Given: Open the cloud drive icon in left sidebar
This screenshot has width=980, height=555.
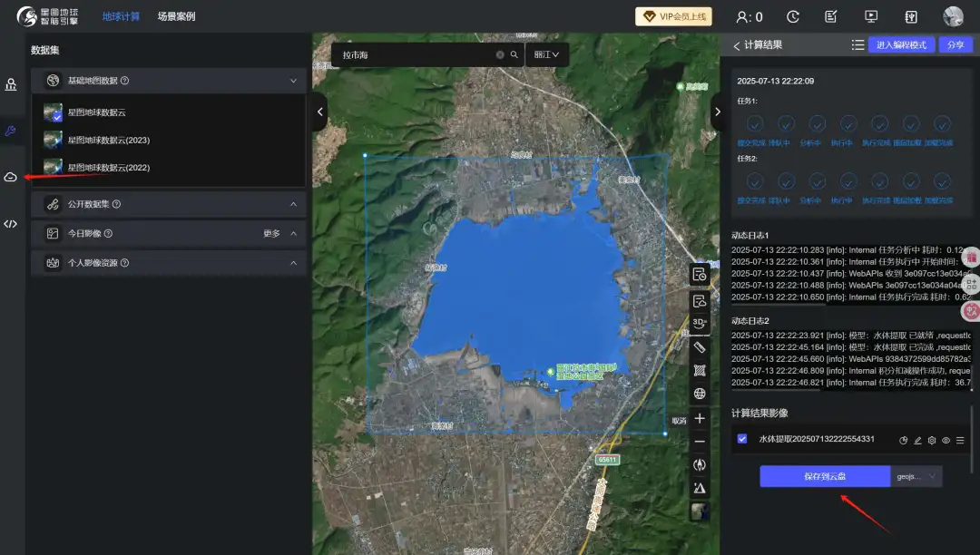Looking at the screenshot, I should coord(11,178).
